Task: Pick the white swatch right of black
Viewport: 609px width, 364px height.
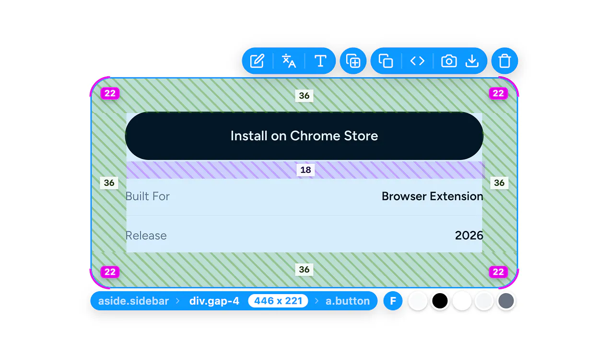Action: 462,301
